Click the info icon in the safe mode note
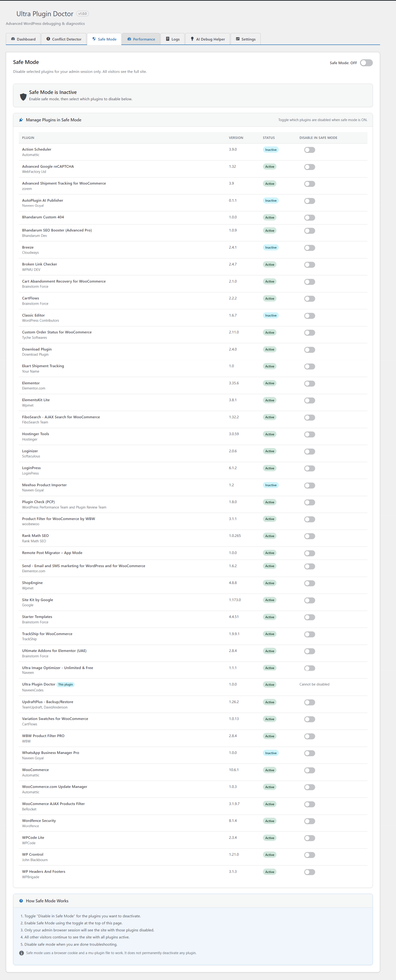 [21, 953]
